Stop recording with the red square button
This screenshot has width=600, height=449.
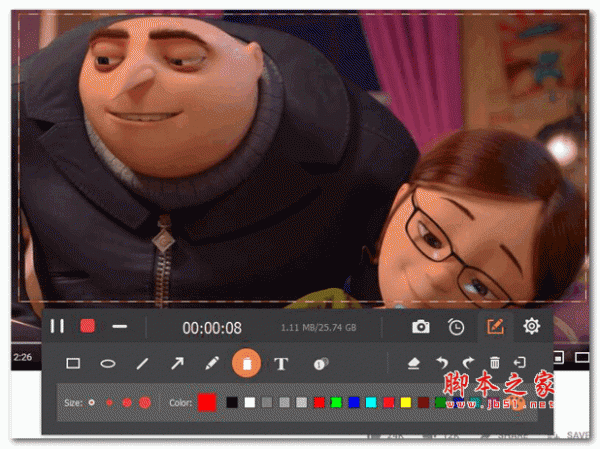[x=88, y=326]
